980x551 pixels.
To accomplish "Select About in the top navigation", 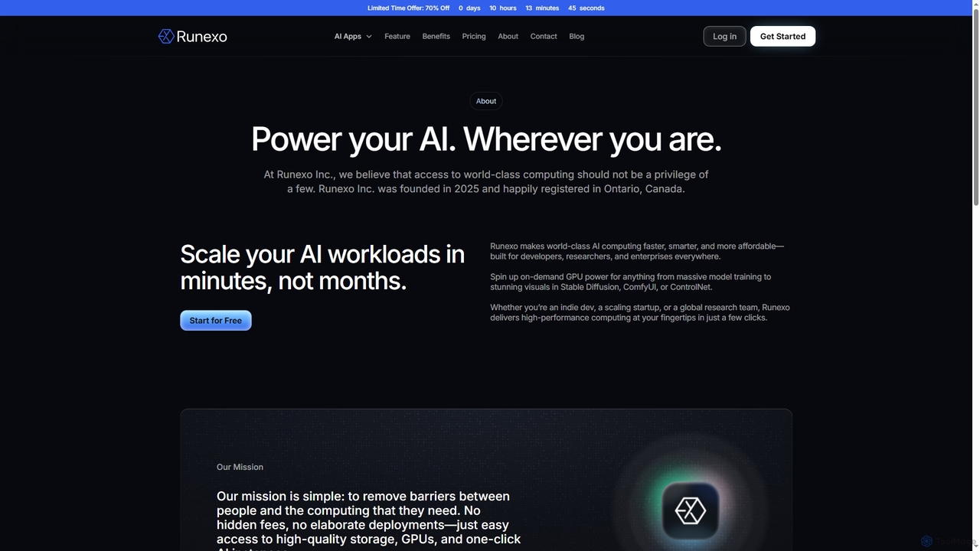I will (x=508, y=36).
